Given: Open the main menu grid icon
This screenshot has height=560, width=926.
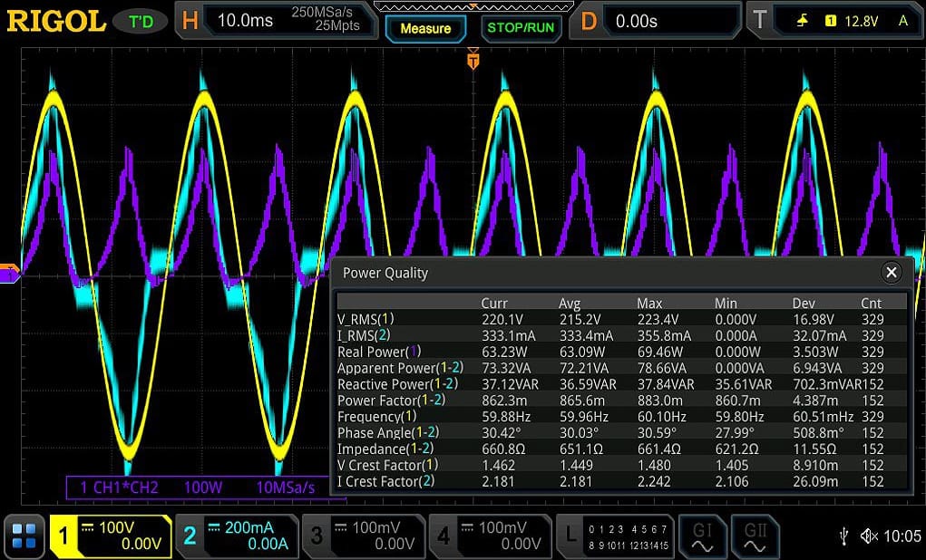Looking at the screenshot, I should [x=24, y=536].
